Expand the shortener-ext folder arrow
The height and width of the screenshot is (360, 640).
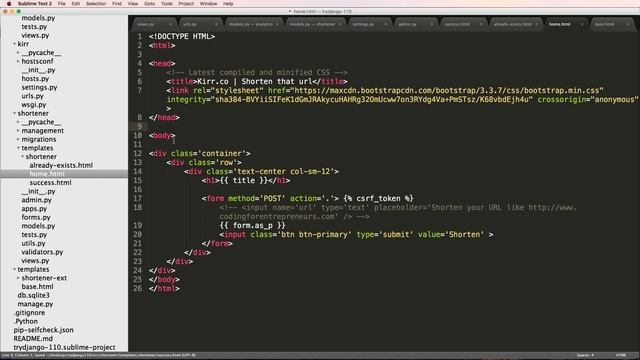[x=18, y=278]
